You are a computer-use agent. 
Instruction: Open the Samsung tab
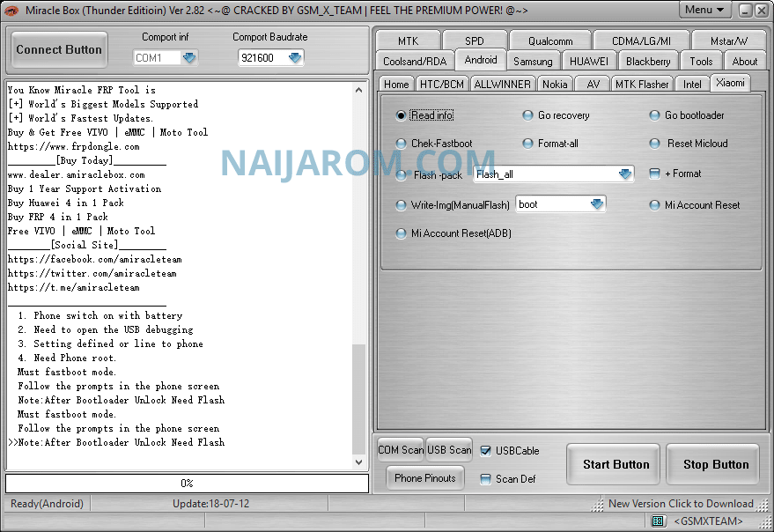(533, 62)
